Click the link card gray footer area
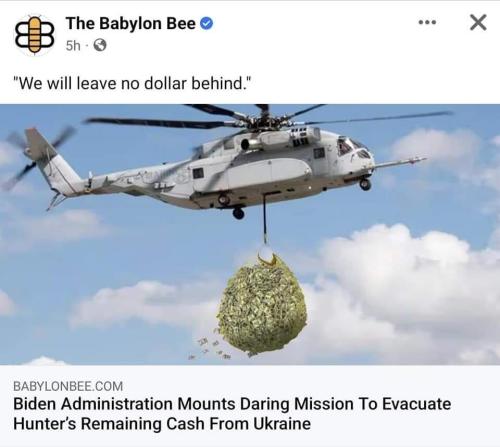This screenshot has height=447, width=500. [250, 406]
